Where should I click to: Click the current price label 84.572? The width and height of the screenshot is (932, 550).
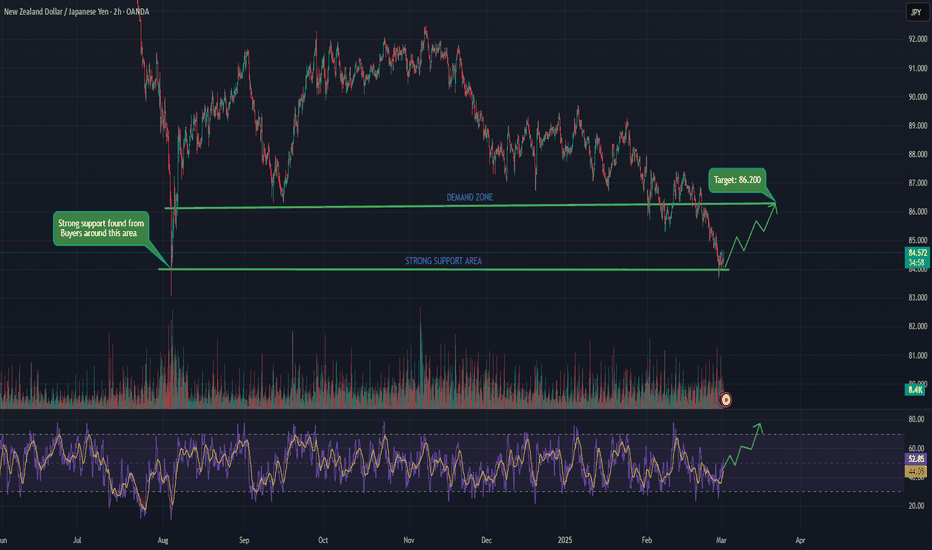coord(917,253)
